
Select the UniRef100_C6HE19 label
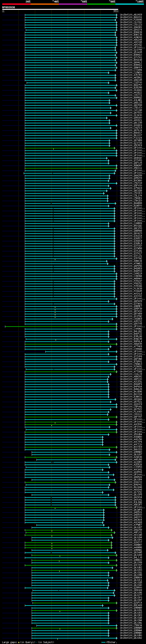[x=131, y=273]
